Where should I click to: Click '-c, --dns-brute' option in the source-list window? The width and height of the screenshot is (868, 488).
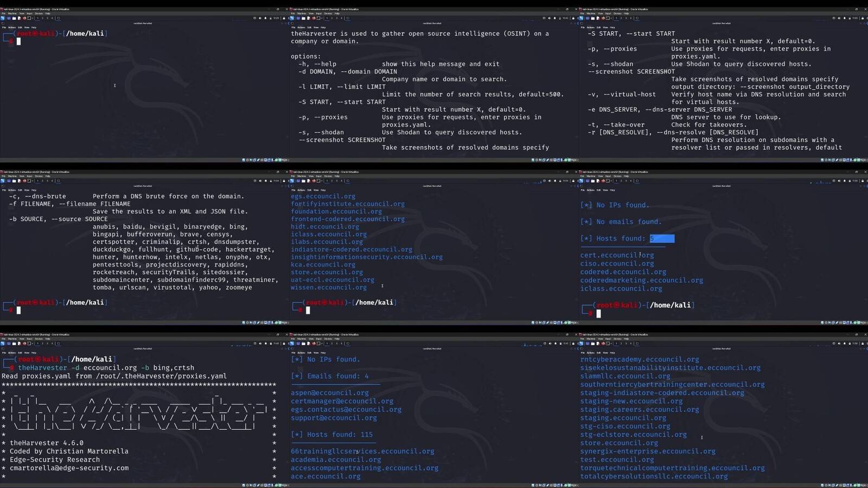click(37, 197)
